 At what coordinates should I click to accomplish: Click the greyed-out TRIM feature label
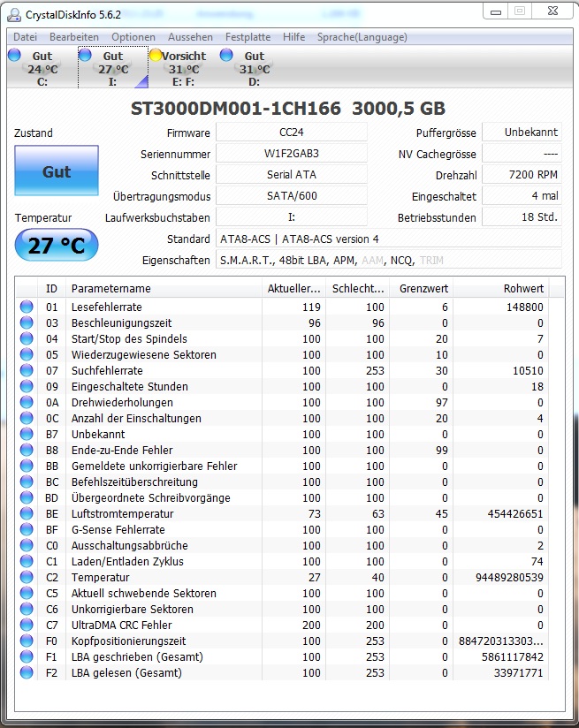(x=431, y=261)
